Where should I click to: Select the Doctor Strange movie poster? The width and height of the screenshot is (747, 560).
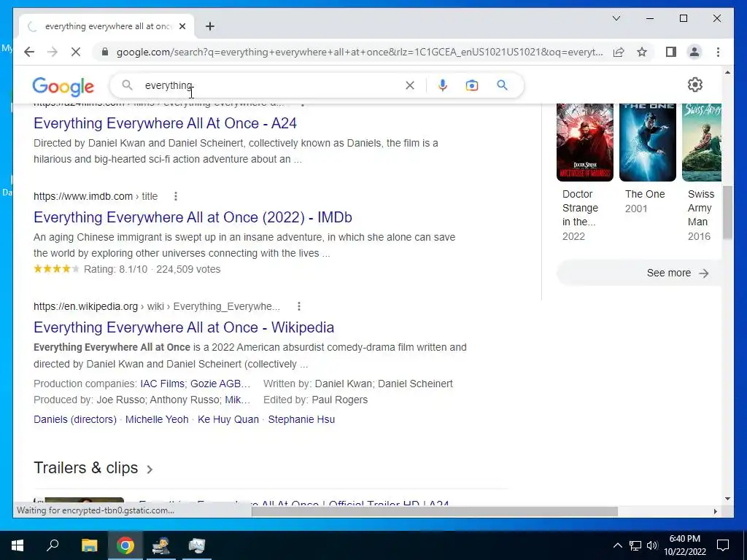pos(585,142)
